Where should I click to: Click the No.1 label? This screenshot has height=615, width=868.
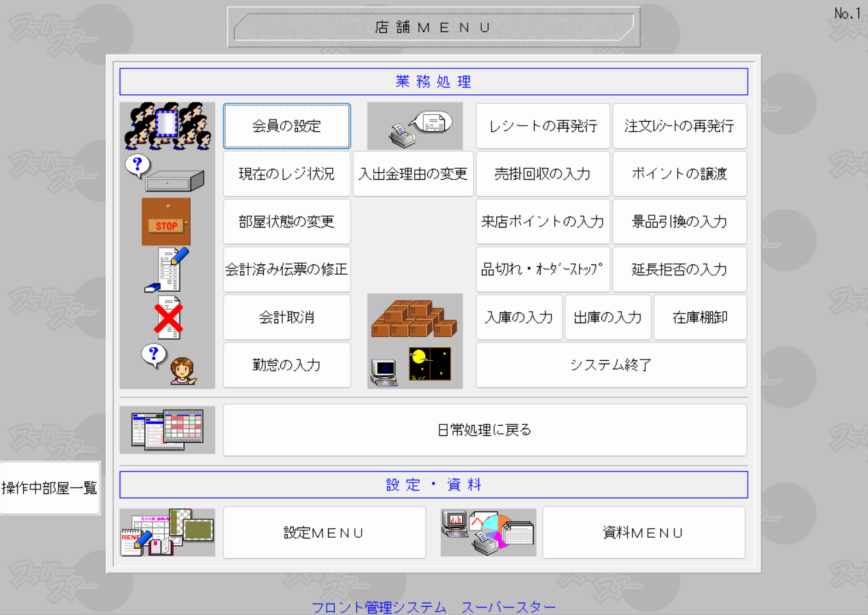[847, 13]
